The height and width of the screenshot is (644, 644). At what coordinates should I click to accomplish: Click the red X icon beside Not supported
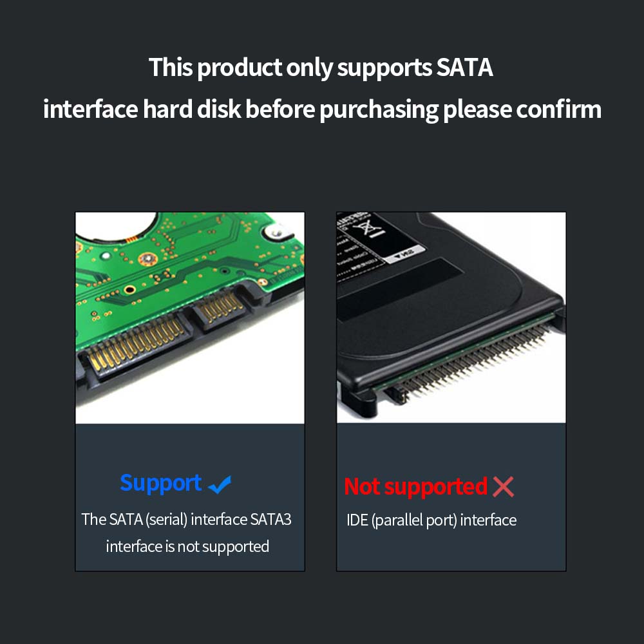click(x=503, y=487)
